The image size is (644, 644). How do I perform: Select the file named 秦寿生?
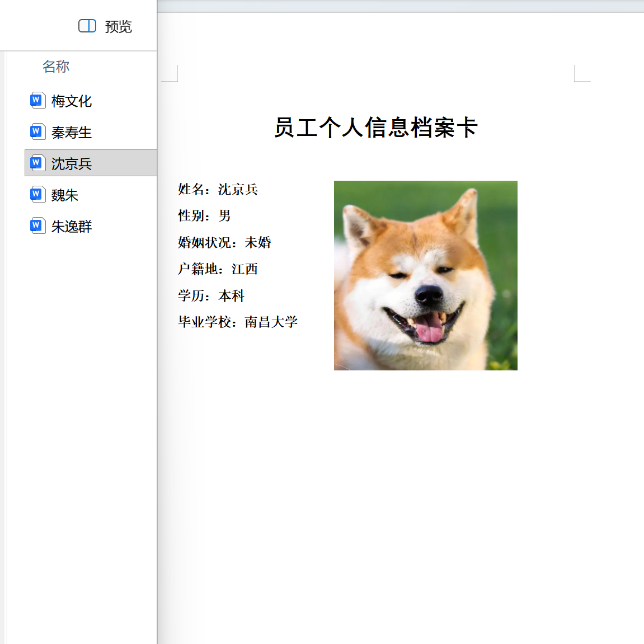point(72,132)
